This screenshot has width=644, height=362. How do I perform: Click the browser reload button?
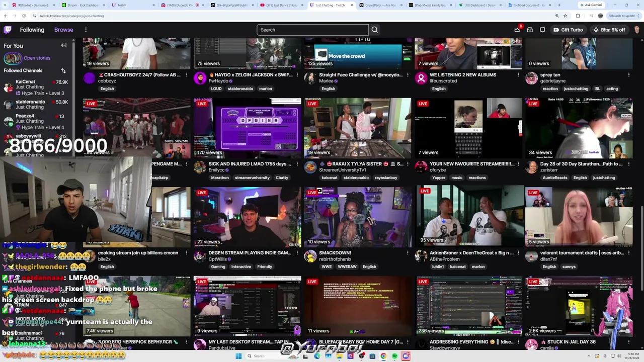click(x=24, y=16)
